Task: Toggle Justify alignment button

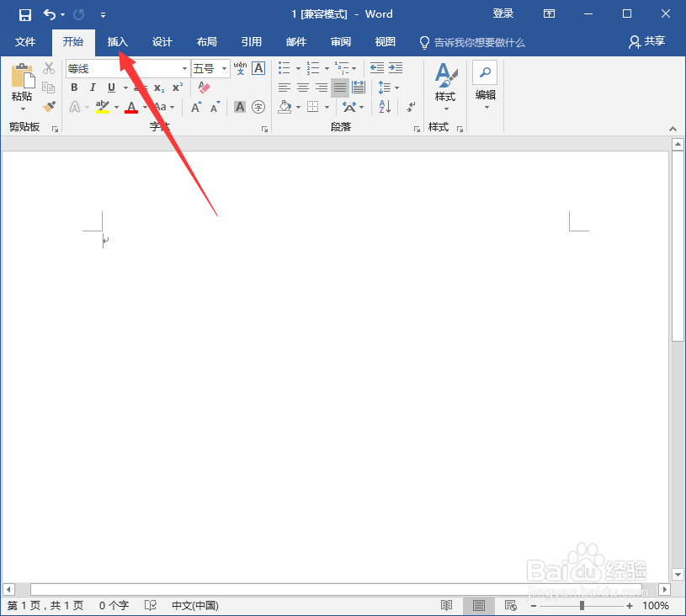Action: [x=340, y=88]
